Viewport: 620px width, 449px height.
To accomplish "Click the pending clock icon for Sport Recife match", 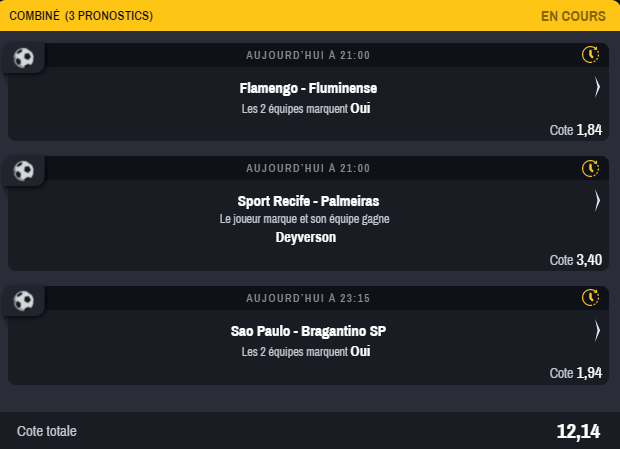I will click(590, 168).
